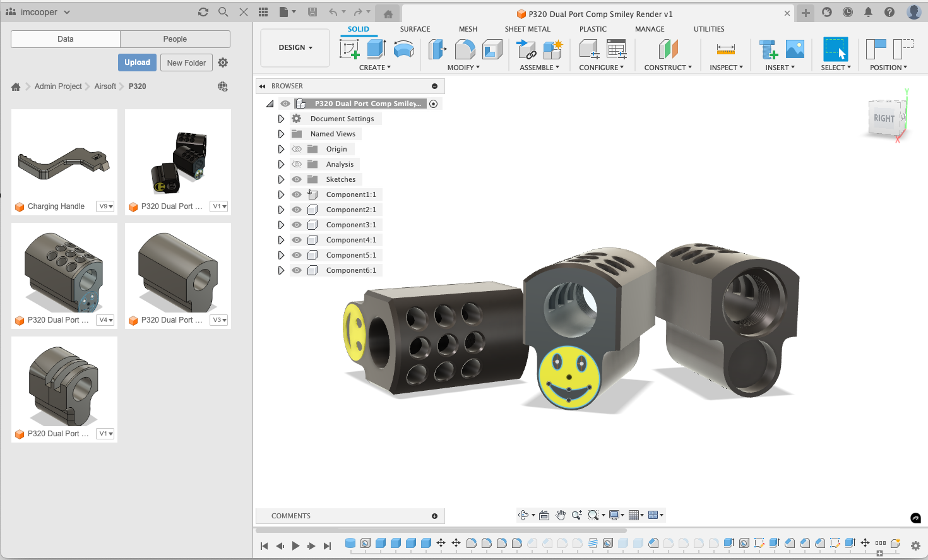Image resolution: width=928 pixels, height=560 pixels.
Task: Select the Create Sketch tool
Action: tap(349, 49)
